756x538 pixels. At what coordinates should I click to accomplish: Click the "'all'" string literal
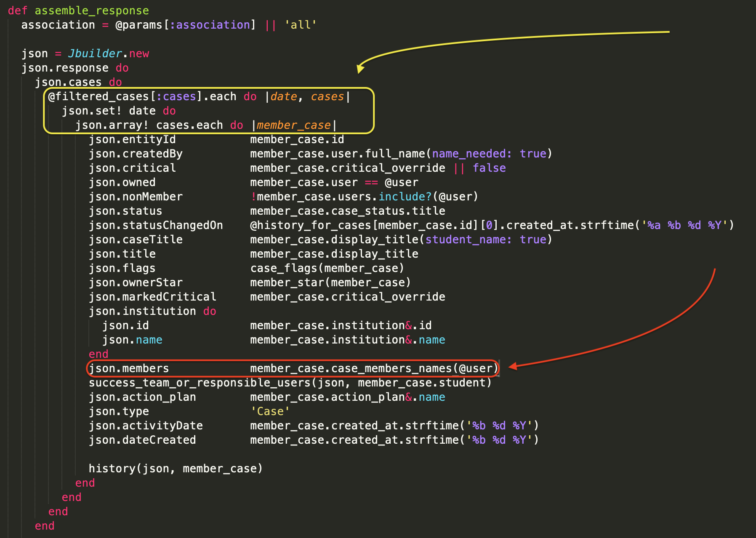(x=301, y=25)
